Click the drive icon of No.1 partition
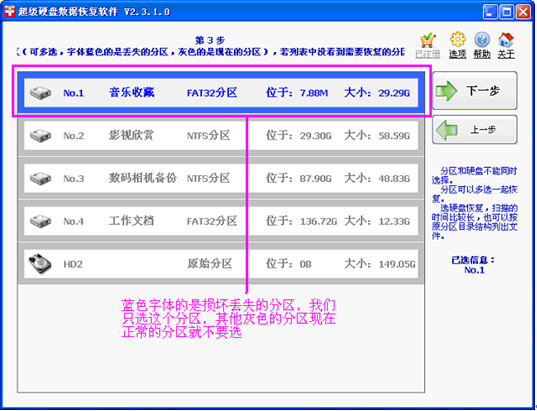 [40, 93]
